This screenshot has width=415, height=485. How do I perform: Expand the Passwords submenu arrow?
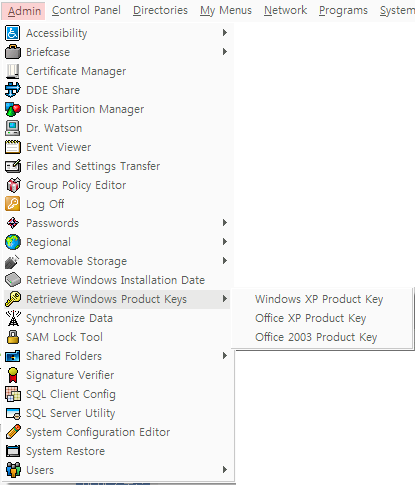tap(225, 223)
